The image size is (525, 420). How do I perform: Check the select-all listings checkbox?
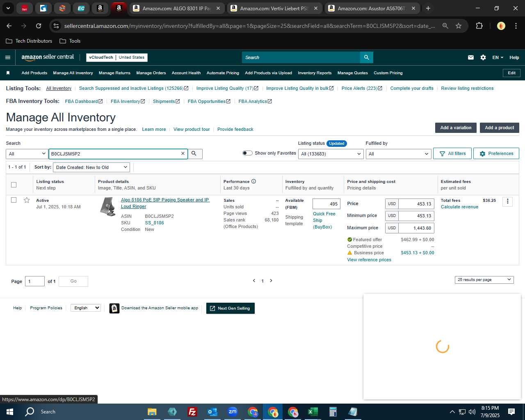[x=14, y=185]
